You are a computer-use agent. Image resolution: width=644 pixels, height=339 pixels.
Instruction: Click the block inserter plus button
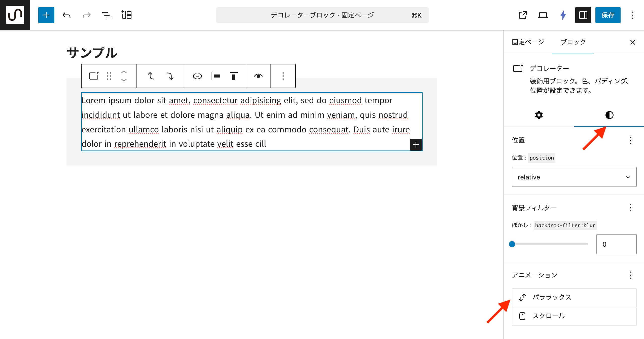point(46,15)
